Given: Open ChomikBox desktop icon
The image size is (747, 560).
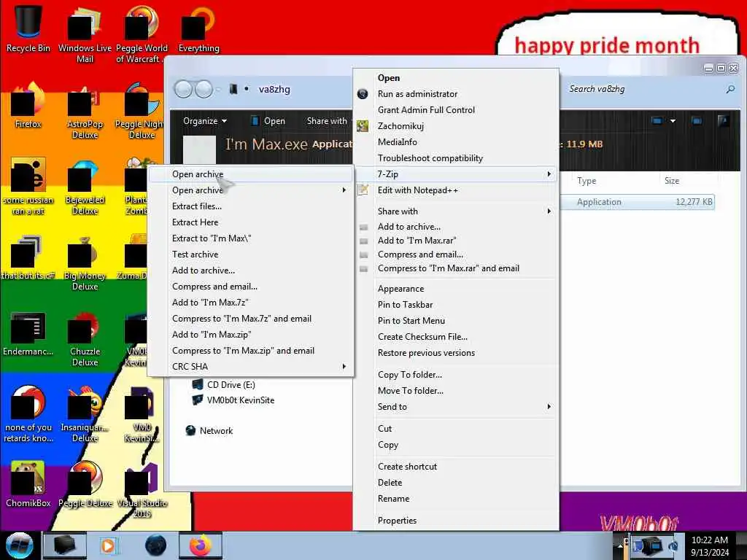Looking at the screenshot, I should click(x=28, y=484).
